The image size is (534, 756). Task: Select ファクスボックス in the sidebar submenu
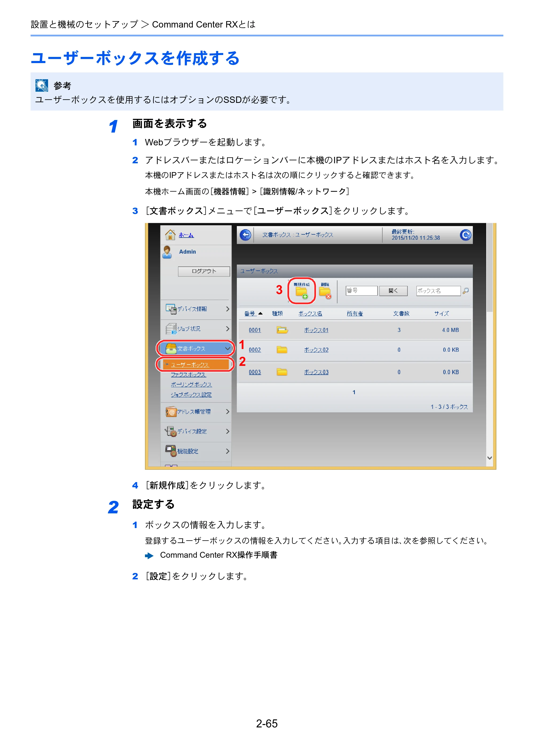click(188, 375)
